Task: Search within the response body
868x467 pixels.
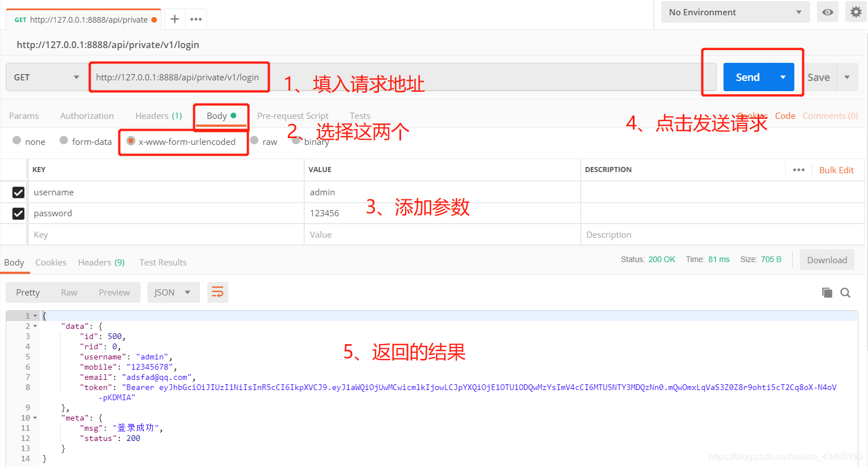Action: pyautogui.click(x=845, y=293)
